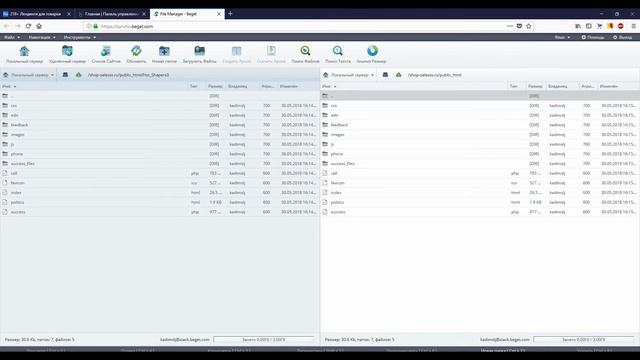Select the feedback folder in left panel

point(160,125)
